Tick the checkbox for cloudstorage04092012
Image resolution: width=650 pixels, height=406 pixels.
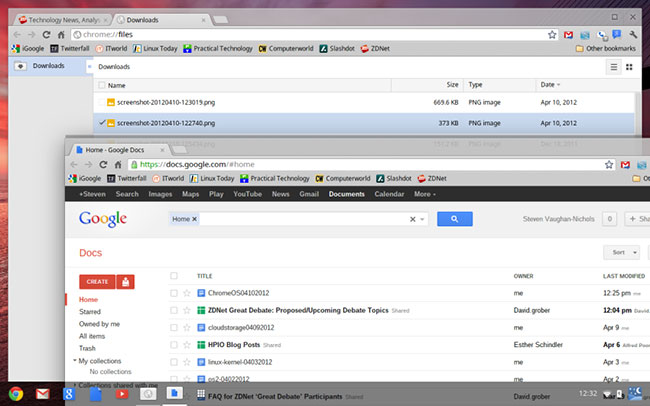coord(174,326)
